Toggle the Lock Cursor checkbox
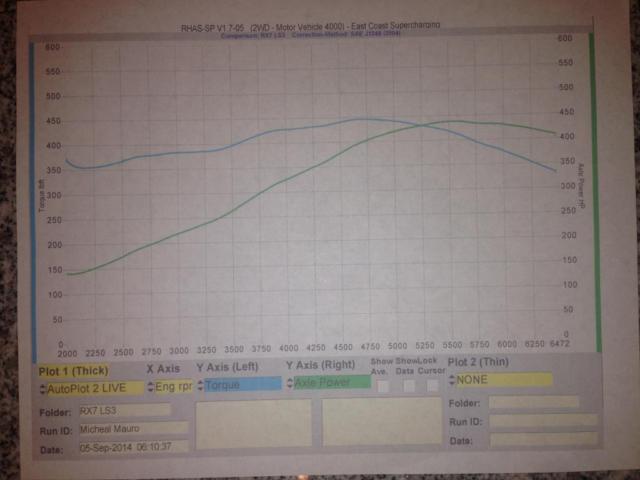 [433, 385]
